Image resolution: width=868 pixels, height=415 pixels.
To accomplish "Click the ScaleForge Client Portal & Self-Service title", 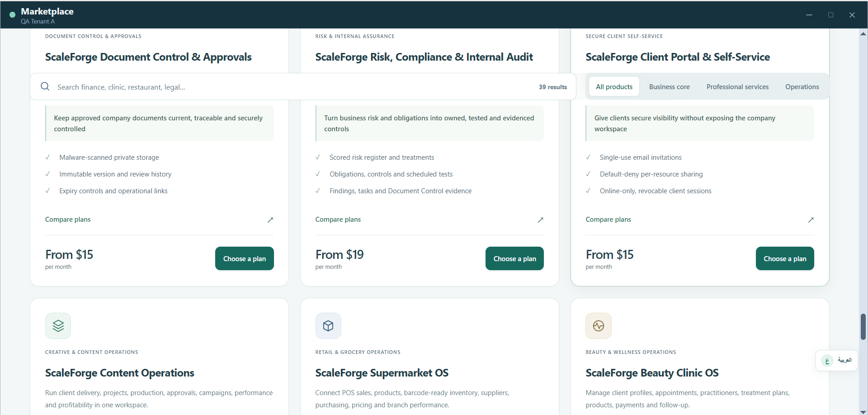I will tap(678, 57).
